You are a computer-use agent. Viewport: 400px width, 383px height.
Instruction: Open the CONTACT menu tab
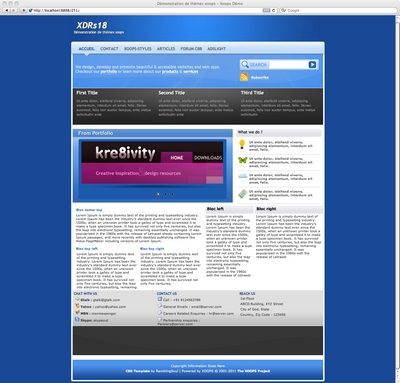coord(109,49)
